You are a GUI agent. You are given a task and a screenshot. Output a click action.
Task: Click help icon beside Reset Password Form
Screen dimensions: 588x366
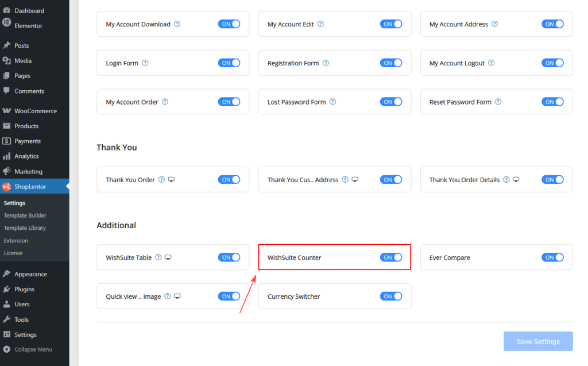[x=498, y=102]
